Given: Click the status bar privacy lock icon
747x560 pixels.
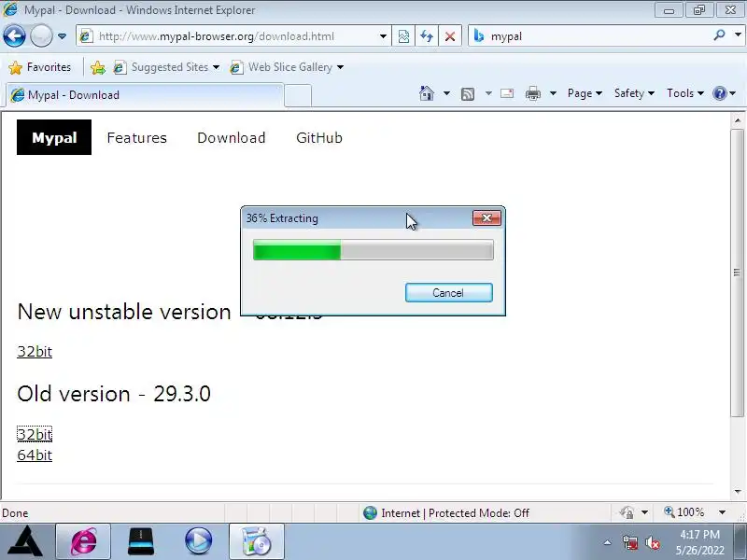Looking at the screenshot, I should tap(627, 512).
